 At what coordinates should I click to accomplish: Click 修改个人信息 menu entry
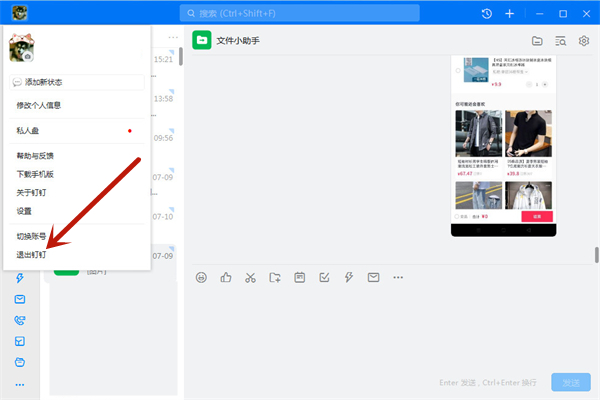click(x=40, y=105)
